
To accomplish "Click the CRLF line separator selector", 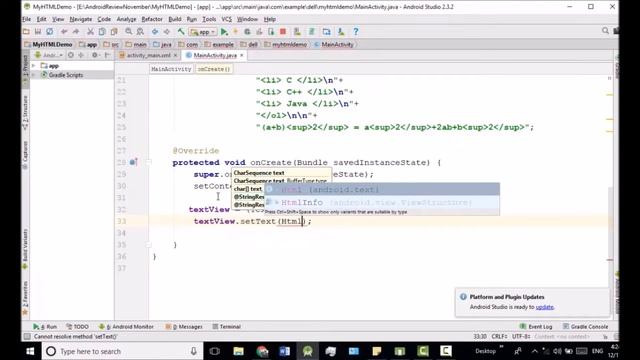I will [499, 336].
